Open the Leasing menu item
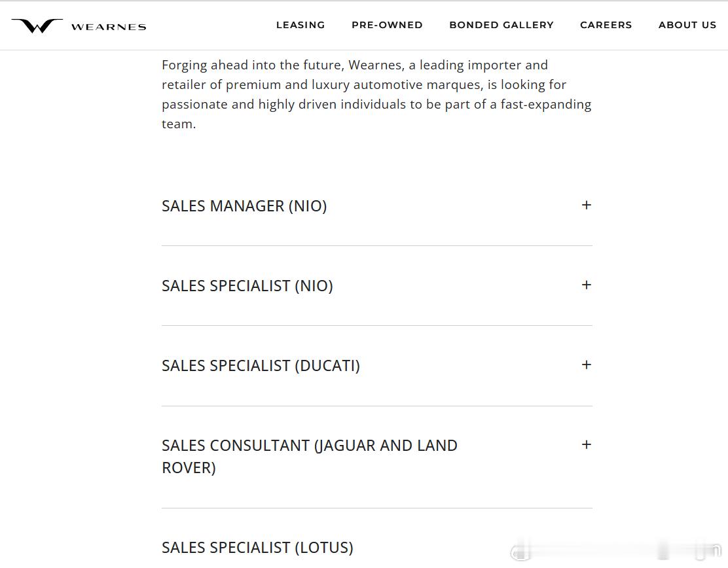Viewport: 728px width, 568px height. [x=300, y=25]
